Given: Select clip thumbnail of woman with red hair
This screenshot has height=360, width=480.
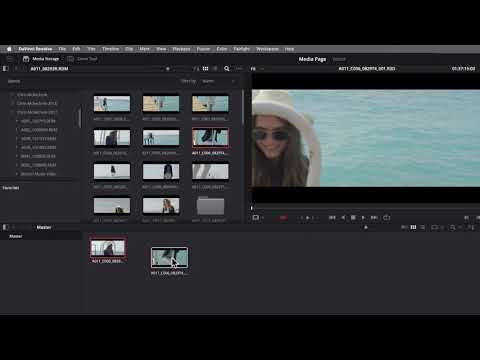Looking at the screenshot, I should click(161, 206).
